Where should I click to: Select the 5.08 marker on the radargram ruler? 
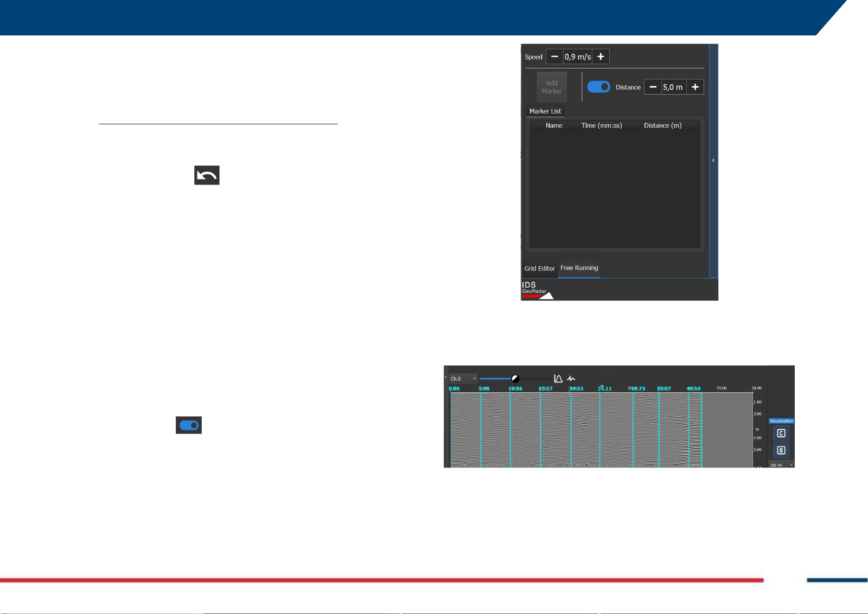(484, 389)
